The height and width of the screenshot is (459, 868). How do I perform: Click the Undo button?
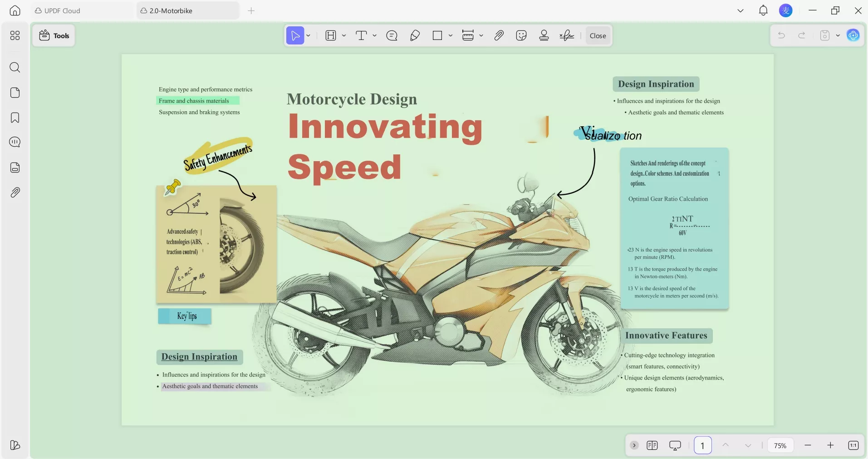pyautogui.click(x=781, y=35)
